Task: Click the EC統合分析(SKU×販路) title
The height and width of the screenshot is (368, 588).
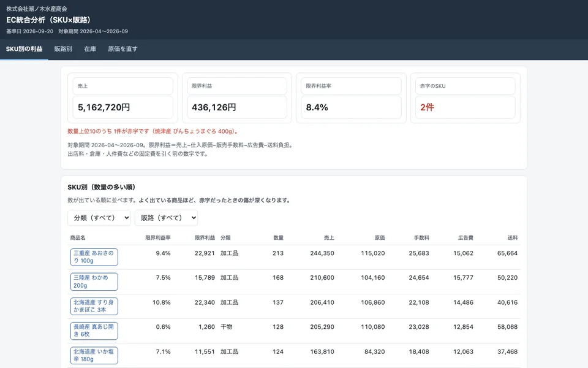Action: click(x=48, y=20)
